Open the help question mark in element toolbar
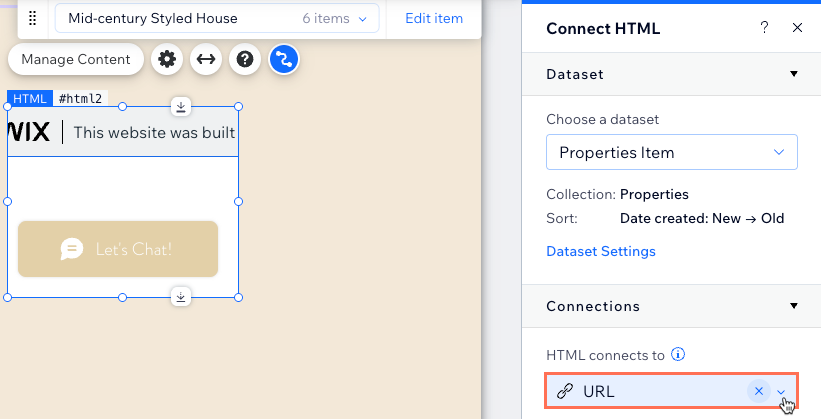Viewport: 821px width, 419px height. point(245,59)
